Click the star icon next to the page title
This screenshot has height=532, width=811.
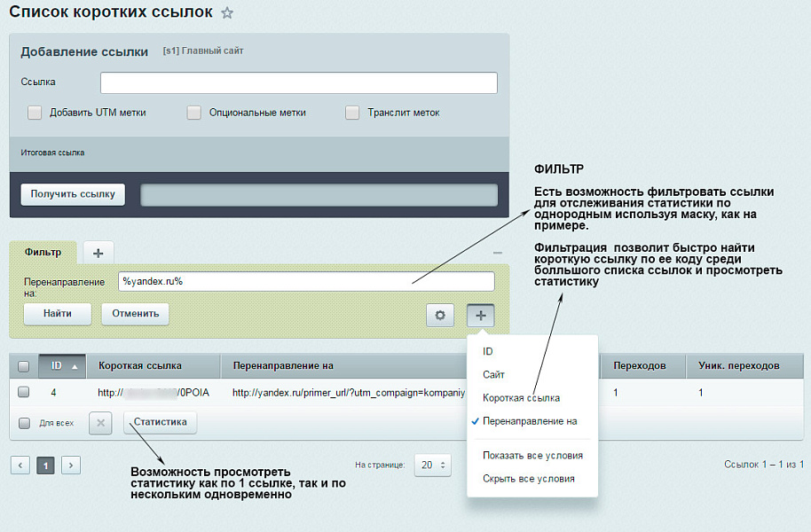pos(227,12)
